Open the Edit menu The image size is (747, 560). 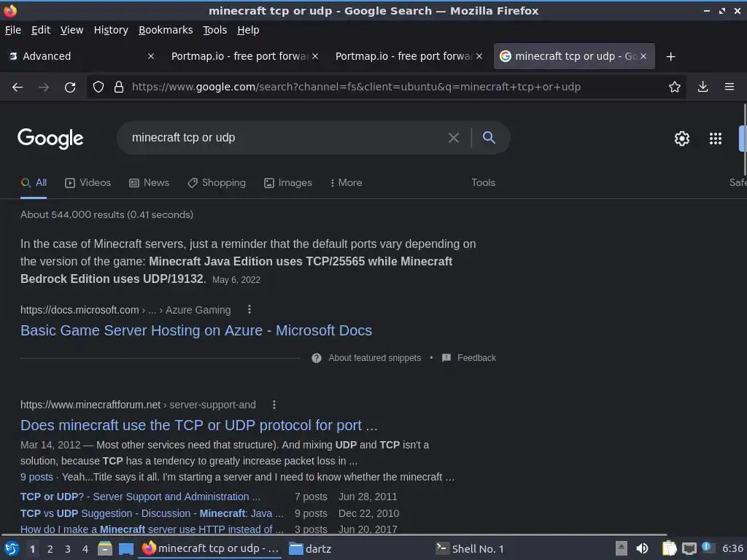(x=41, y=30)
